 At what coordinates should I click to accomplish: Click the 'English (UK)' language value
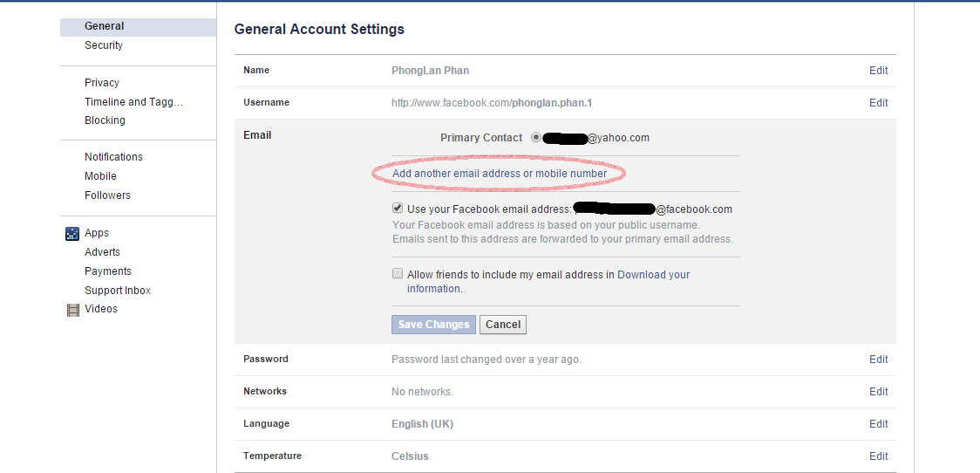422,424
